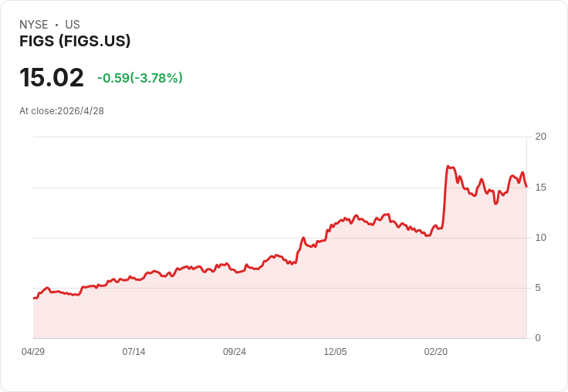Screen dimensions: 568x392
Task: Click the 10 label on the price axis
Action: (x=541, y=238)
